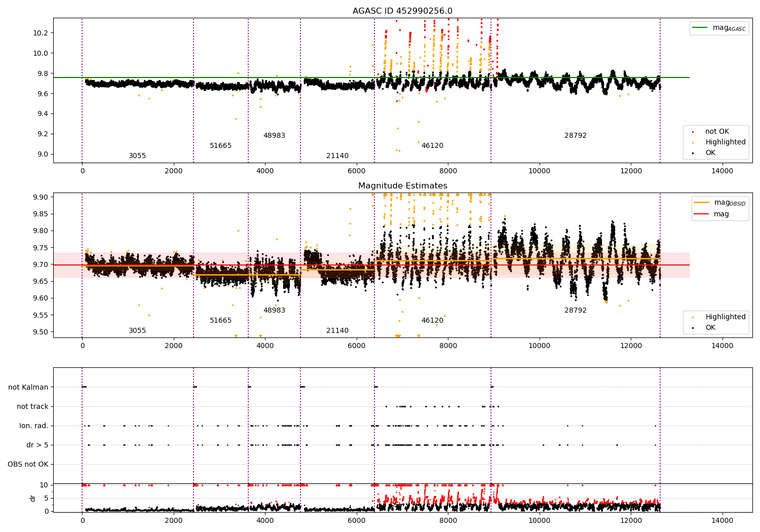Click the 'not Kalman' row label

pos(28,387)
